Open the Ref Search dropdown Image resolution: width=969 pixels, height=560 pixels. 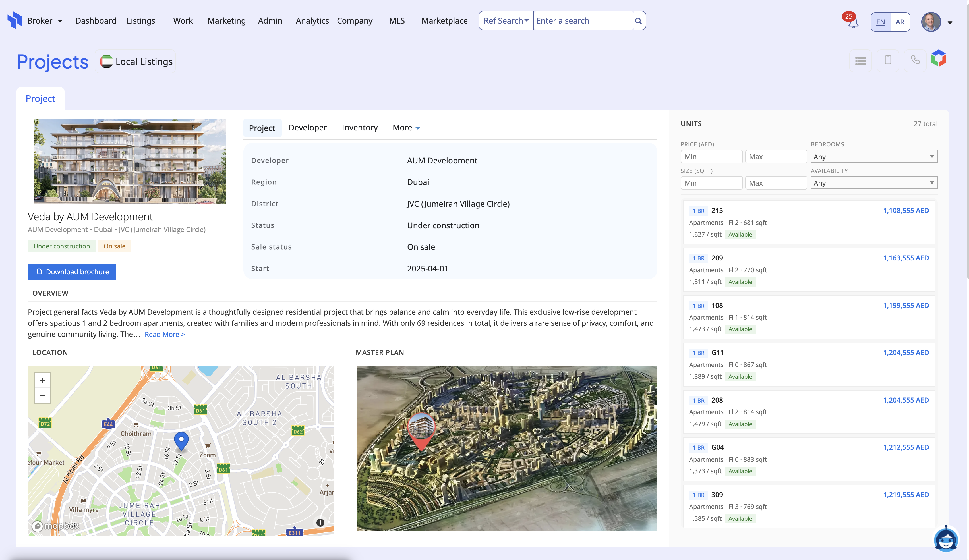(506, 21)
